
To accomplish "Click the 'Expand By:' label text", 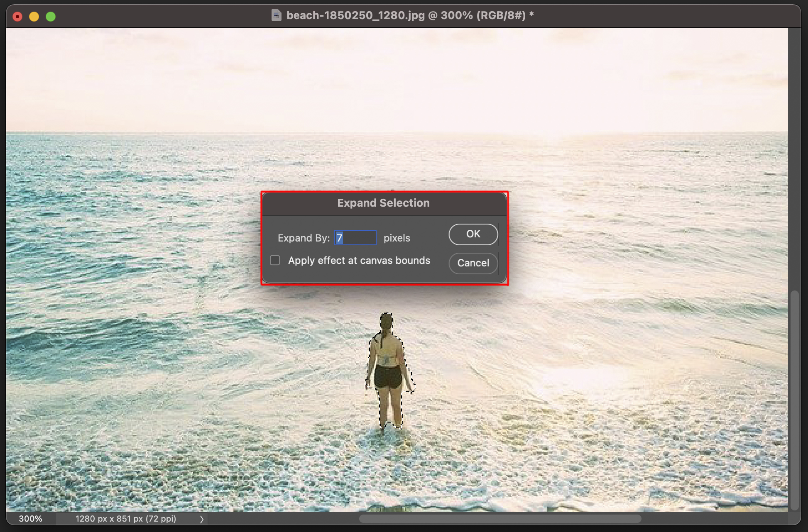I will coord(304,238).
